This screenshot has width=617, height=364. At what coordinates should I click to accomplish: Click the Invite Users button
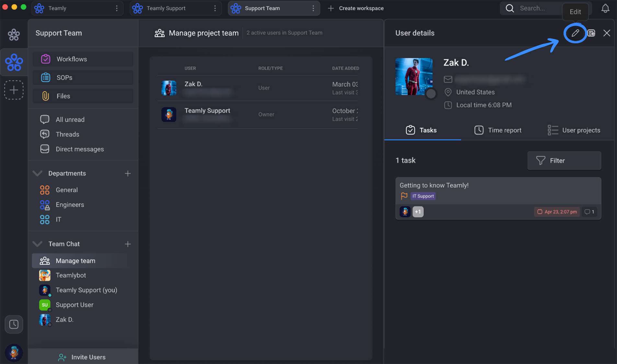(x=83, y=357)
